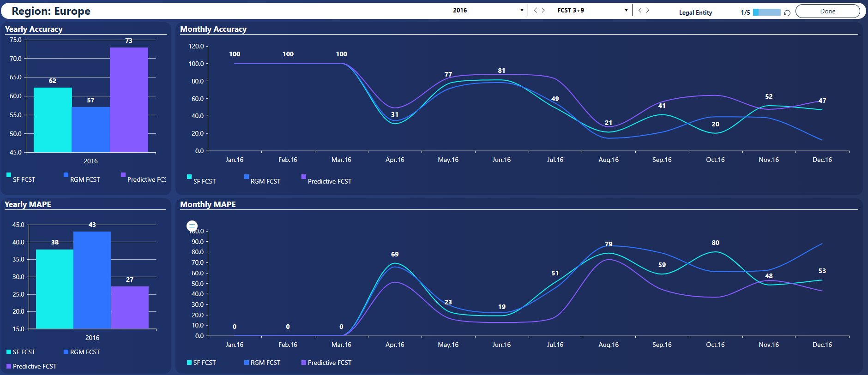Go to next year using right arrow

coord(543,10)
